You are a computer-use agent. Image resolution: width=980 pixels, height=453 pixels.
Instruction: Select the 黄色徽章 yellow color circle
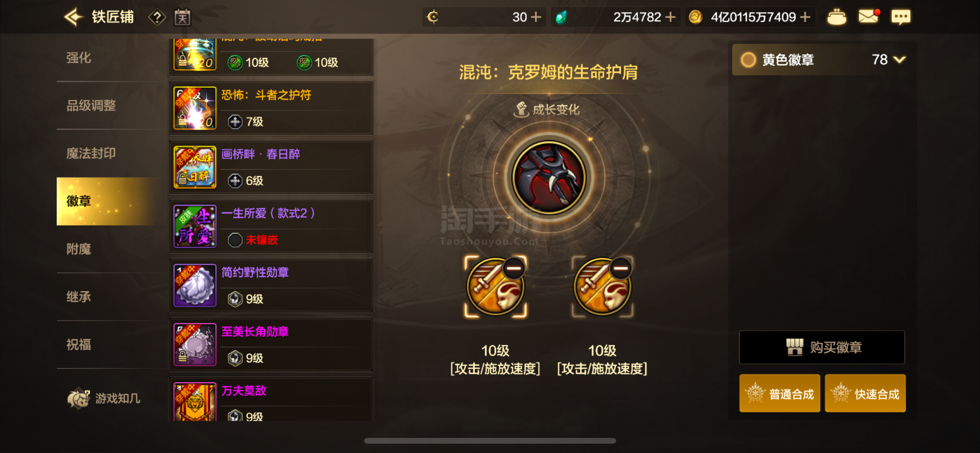point(748,60)
